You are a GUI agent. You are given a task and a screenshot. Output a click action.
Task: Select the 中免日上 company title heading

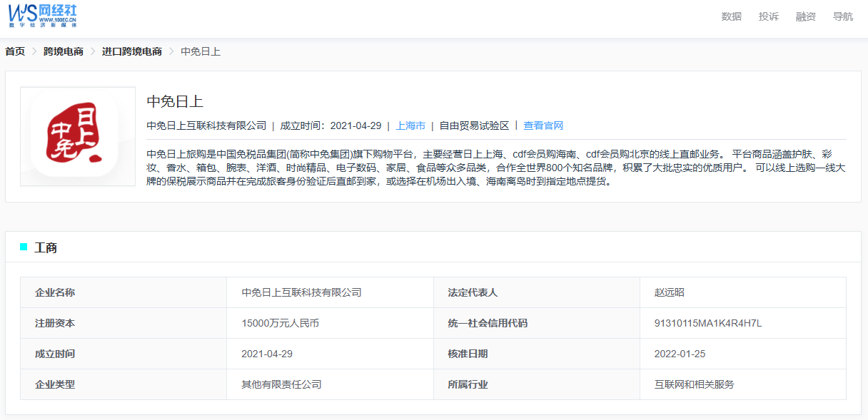pos(175,101)
